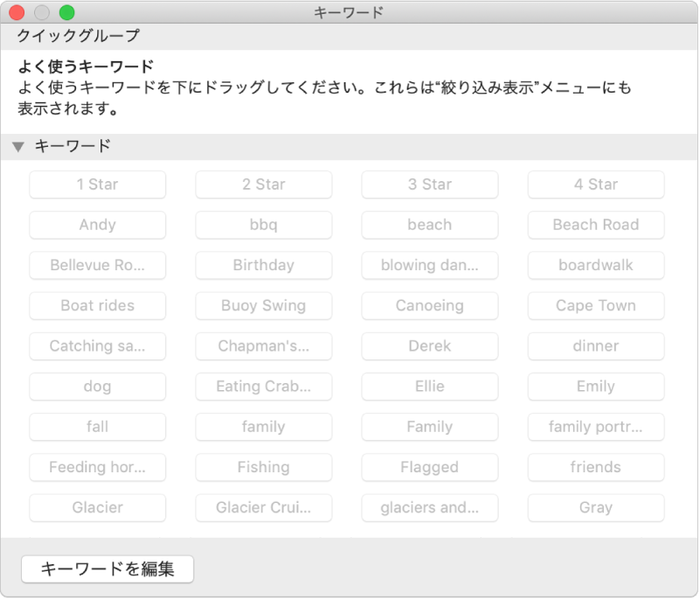The width and height of the screenshot is (700, 600).
Task: Select the 1 Star keyword
Action: 97,185
